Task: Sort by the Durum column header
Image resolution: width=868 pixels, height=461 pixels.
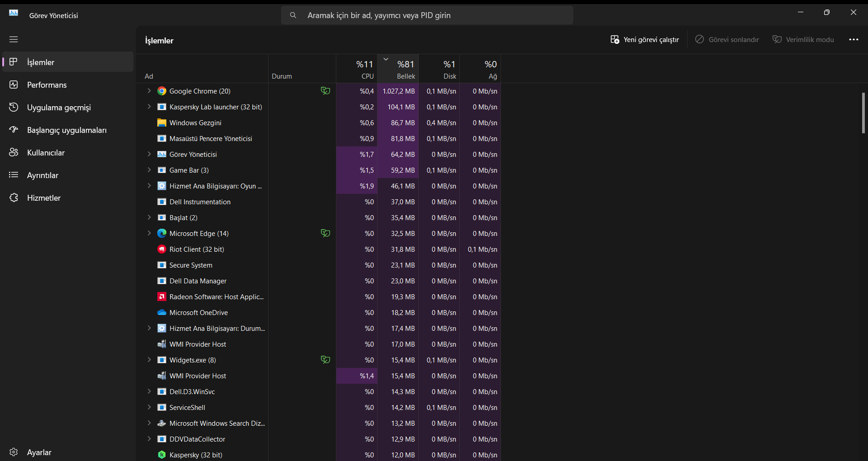Action: click(302, 69)
